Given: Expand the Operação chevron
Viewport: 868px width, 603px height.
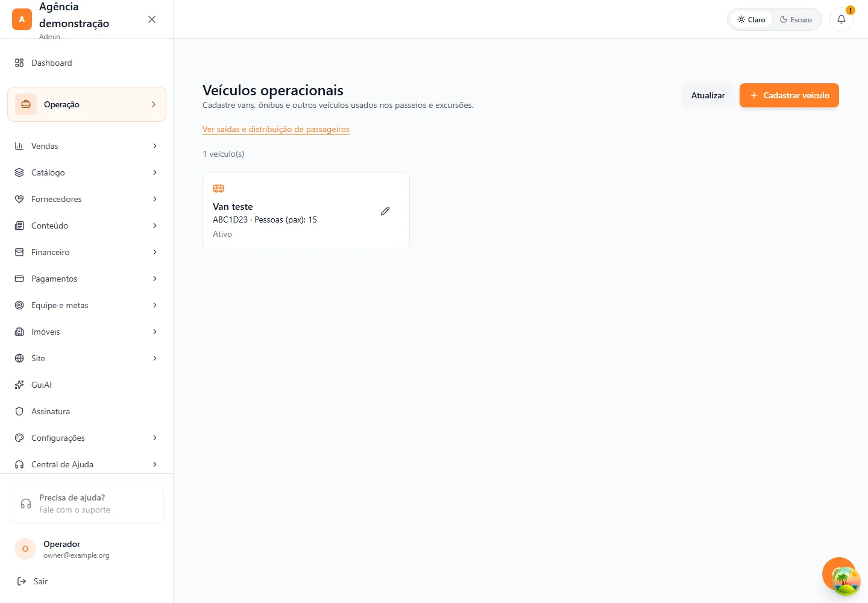Looking at the screenshot, I should coord(154,104).
